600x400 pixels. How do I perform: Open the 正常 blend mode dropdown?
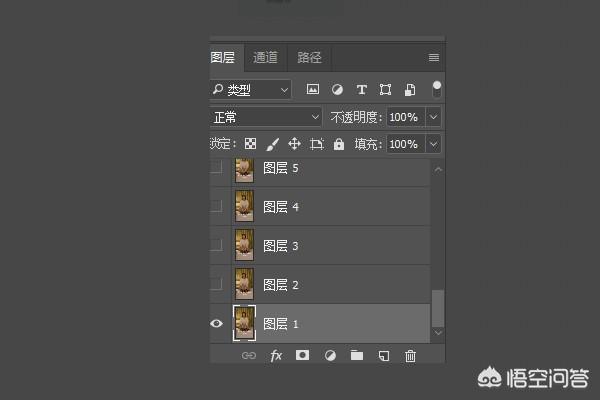point(266,117)
